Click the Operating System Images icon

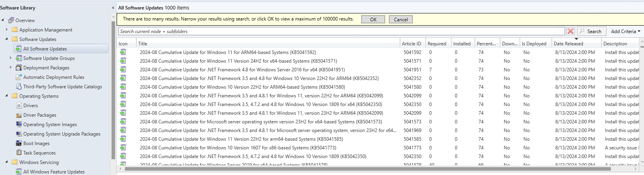19,124
